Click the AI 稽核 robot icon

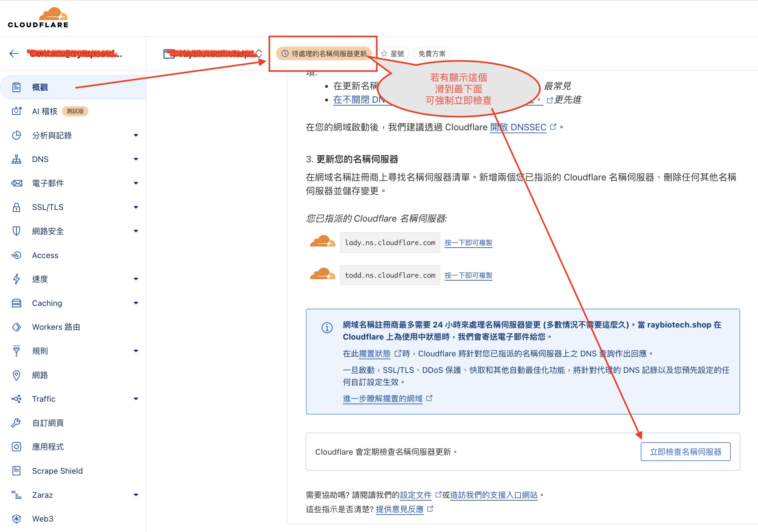[x=16, y=111]
